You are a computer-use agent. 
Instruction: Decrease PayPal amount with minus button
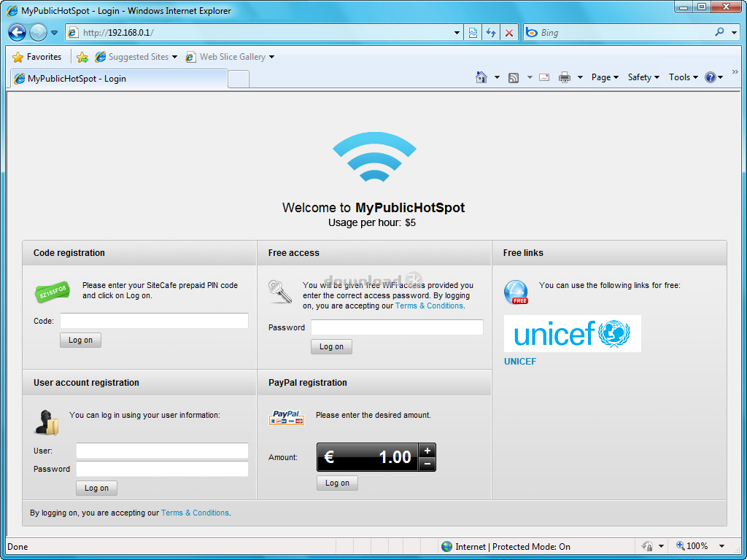[x=427, y=464]
